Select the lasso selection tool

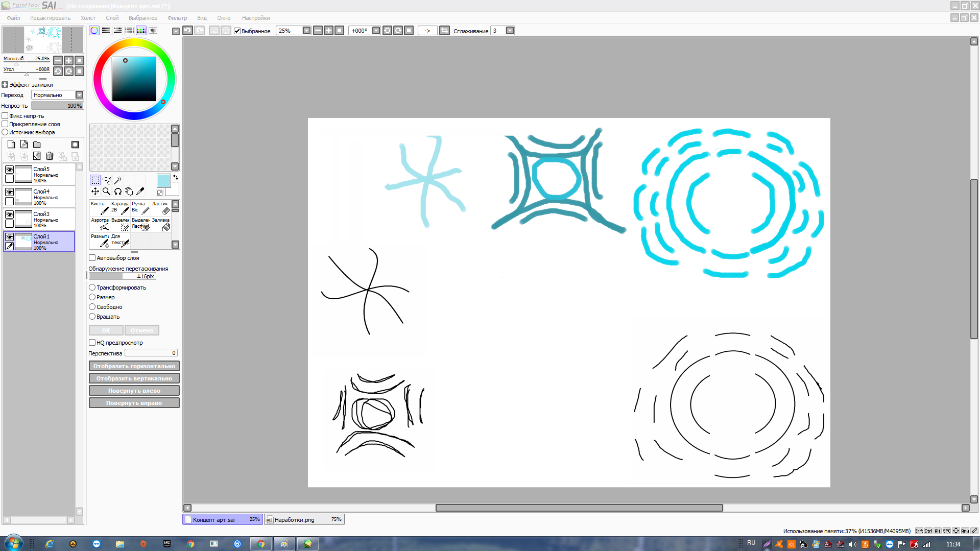pyautogui.click(x=106, y=180)
